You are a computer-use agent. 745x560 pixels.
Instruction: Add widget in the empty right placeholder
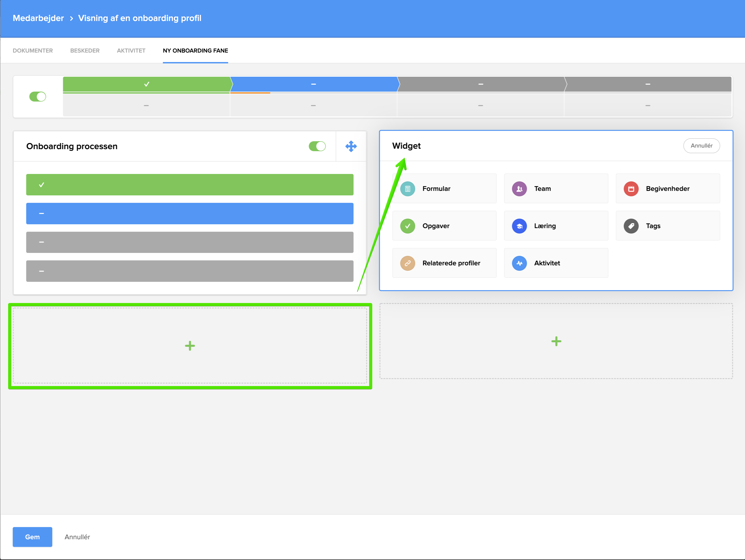(556, 341)
